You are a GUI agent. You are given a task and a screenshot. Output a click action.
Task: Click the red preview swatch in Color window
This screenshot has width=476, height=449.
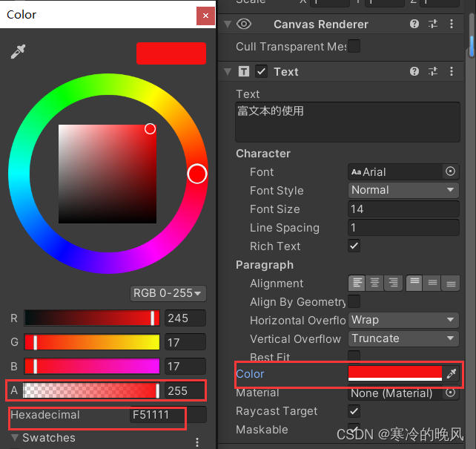[171, 53]
